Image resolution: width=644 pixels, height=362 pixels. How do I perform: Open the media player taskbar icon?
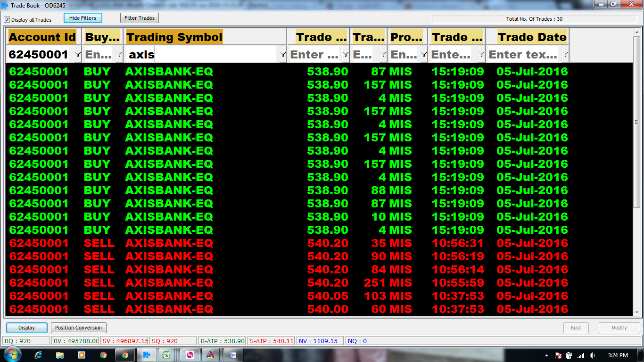82,355
